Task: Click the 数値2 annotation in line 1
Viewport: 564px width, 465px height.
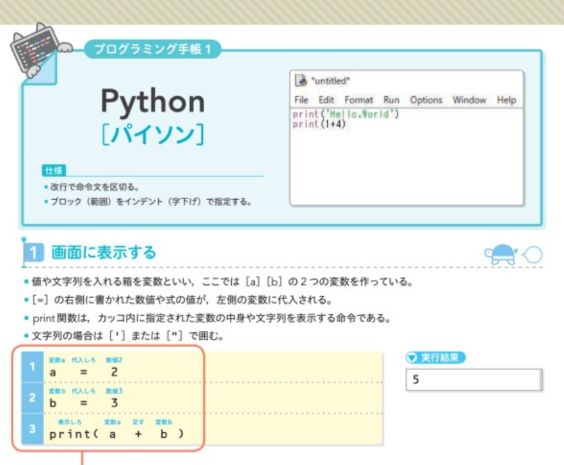Action: click(x=114, y=360)
